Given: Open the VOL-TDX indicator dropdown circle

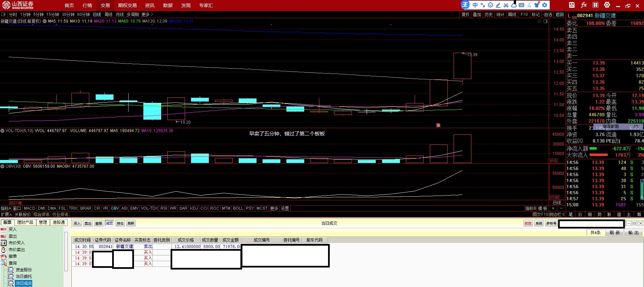Looking at the screenshot, I should [x=2, y=131].
